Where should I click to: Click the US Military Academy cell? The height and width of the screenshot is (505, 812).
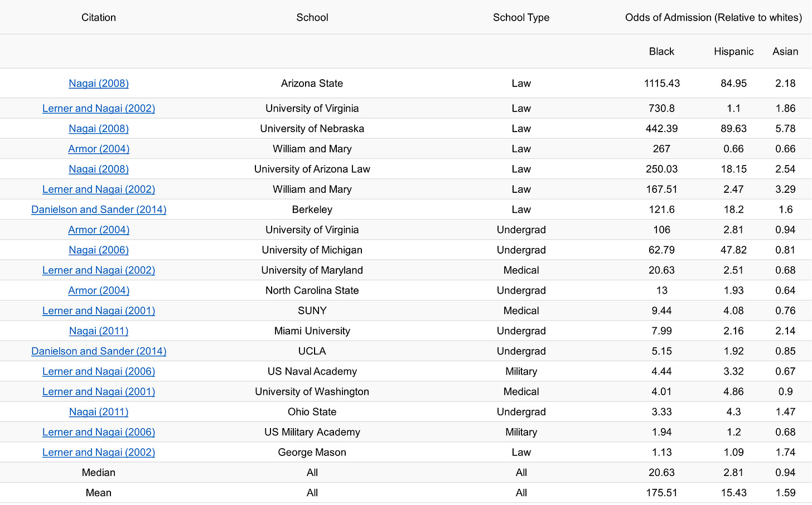pyautogui.click(x=312, y=432)
